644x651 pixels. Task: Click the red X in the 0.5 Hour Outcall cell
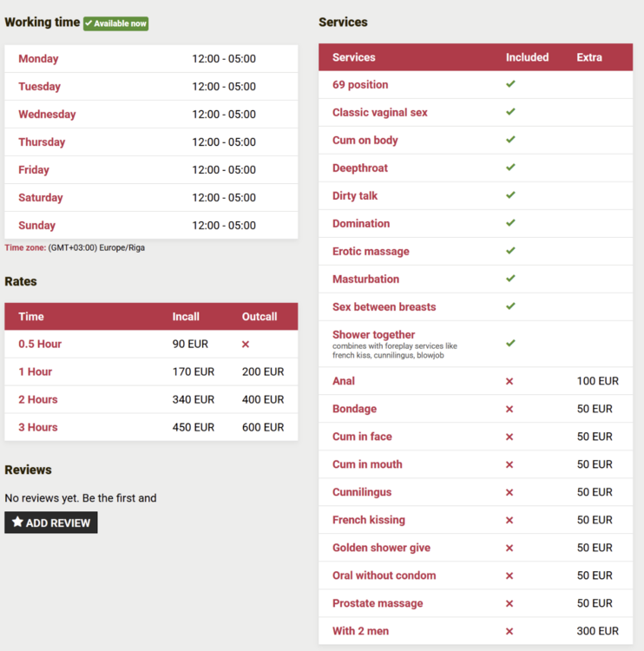click(x=246, y=345)
